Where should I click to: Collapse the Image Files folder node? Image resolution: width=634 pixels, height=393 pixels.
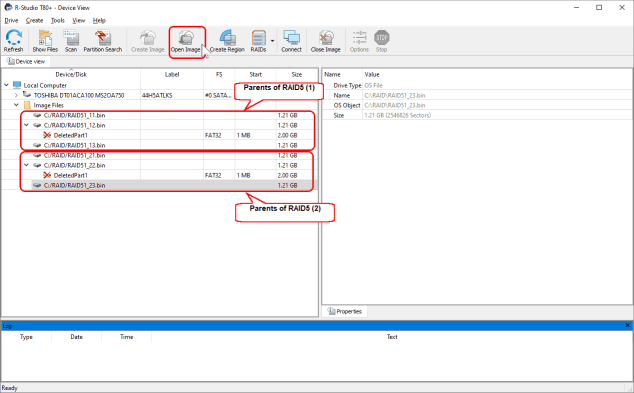16,105
